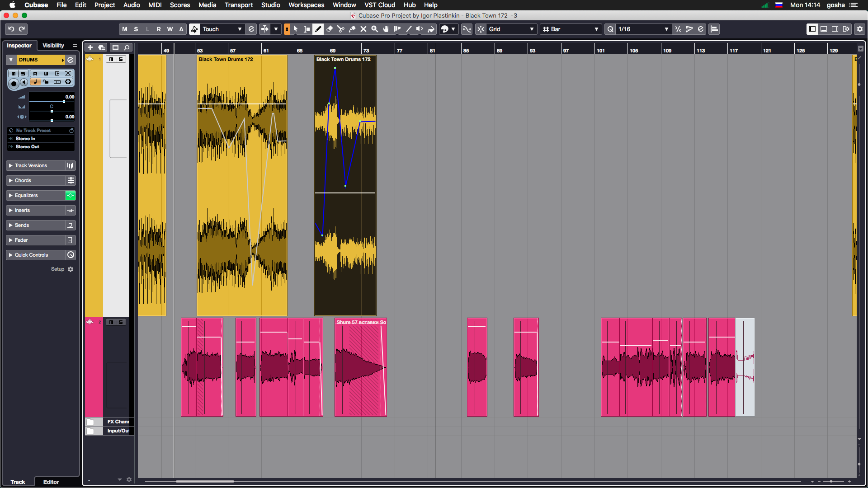868x488 pixels.
Task: Select the Object Selection arrow tool
Action: click(x=296, y=29)
